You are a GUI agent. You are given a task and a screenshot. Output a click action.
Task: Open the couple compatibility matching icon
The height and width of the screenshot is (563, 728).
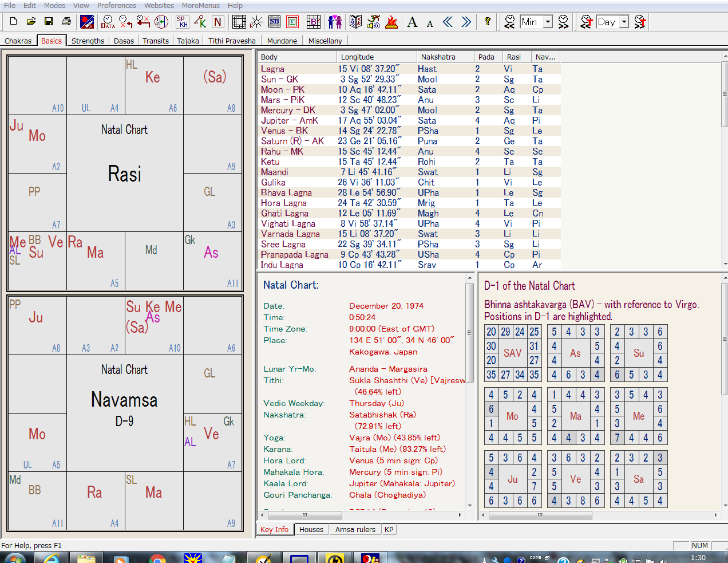pyautogui.click(x=335, y=22)
